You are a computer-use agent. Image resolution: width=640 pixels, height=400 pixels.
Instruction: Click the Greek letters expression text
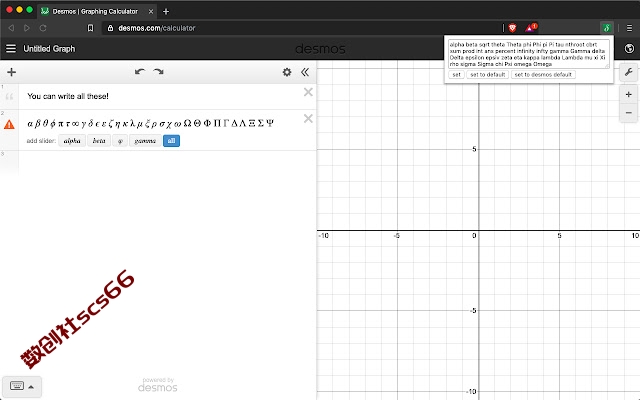pyautogui.click(x=150, y=123)
